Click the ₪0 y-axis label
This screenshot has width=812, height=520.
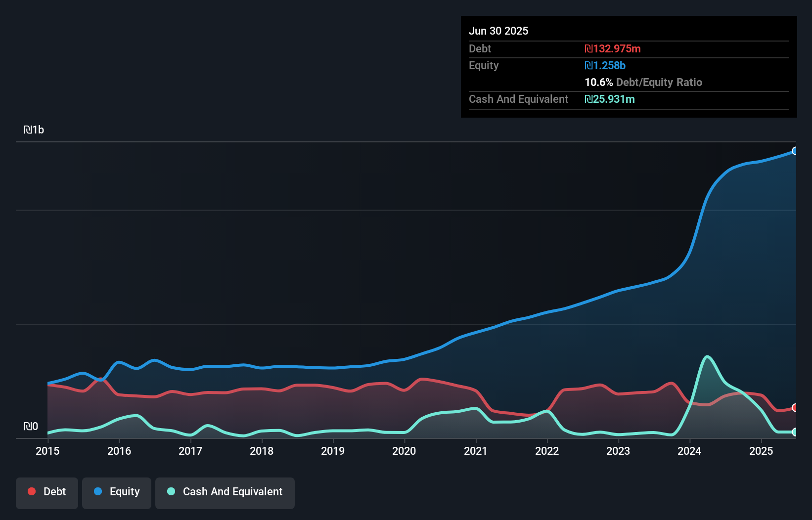click(x=31, y=427)
